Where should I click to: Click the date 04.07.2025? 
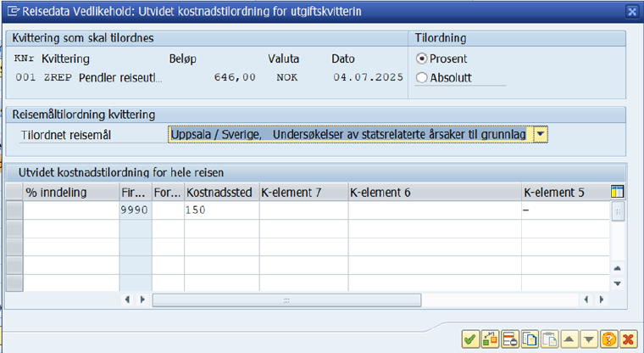[368, 77]
